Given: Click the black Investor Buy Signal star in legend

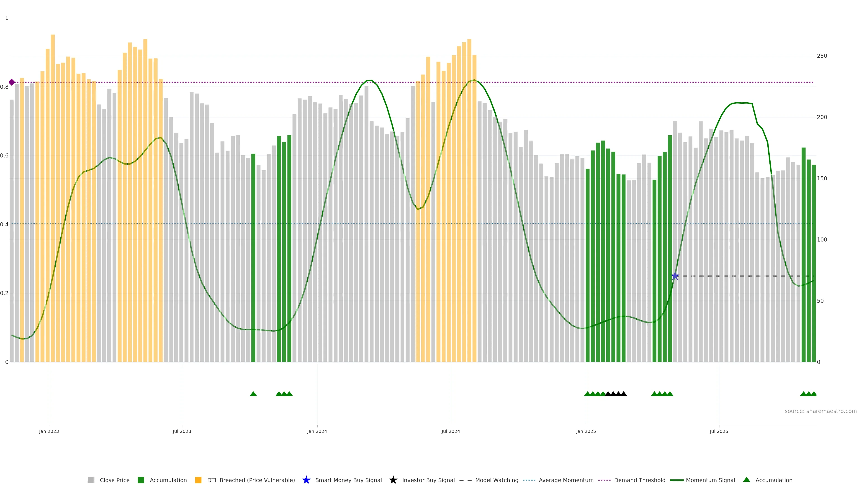Looking at the screenshot, I should [393, 480].
